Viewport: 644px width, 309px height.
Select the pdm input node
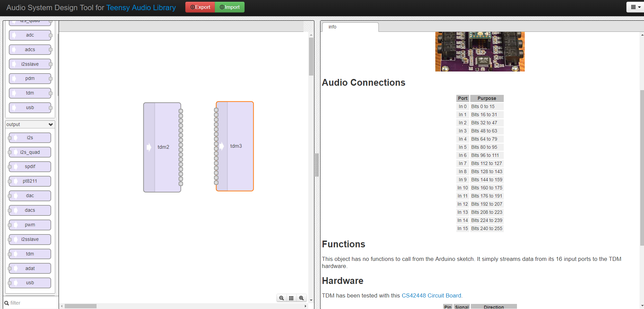30,79
